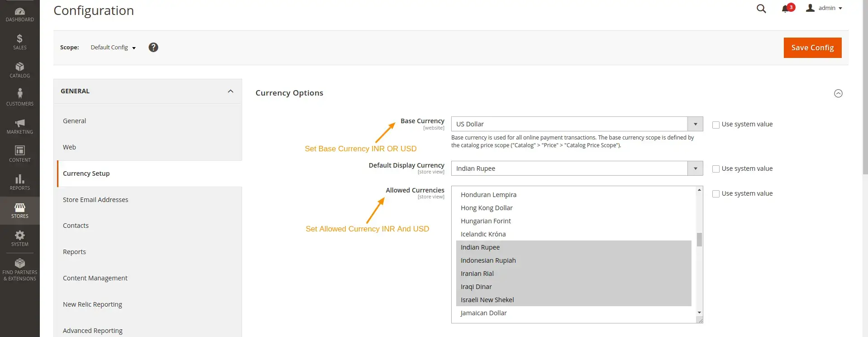
Task: Open the admin account dropdown menu
Action: click(830, 8)
